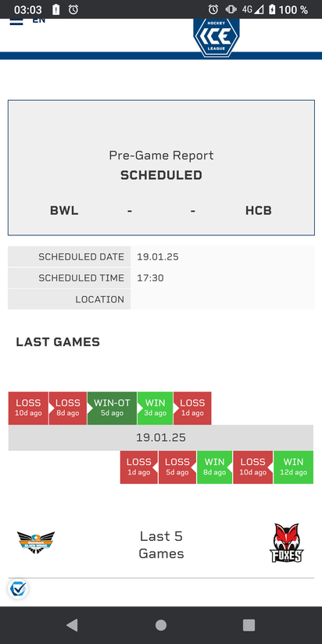
Task: Tap the 19.01.25 date bar
Action: (161, 438)
